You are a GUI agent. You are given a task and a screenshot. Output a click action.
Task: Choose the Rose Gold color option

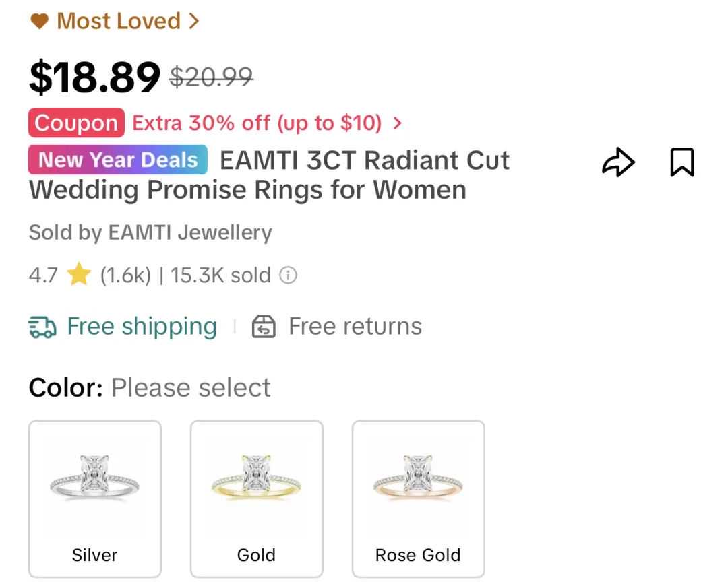click(419, 499)
